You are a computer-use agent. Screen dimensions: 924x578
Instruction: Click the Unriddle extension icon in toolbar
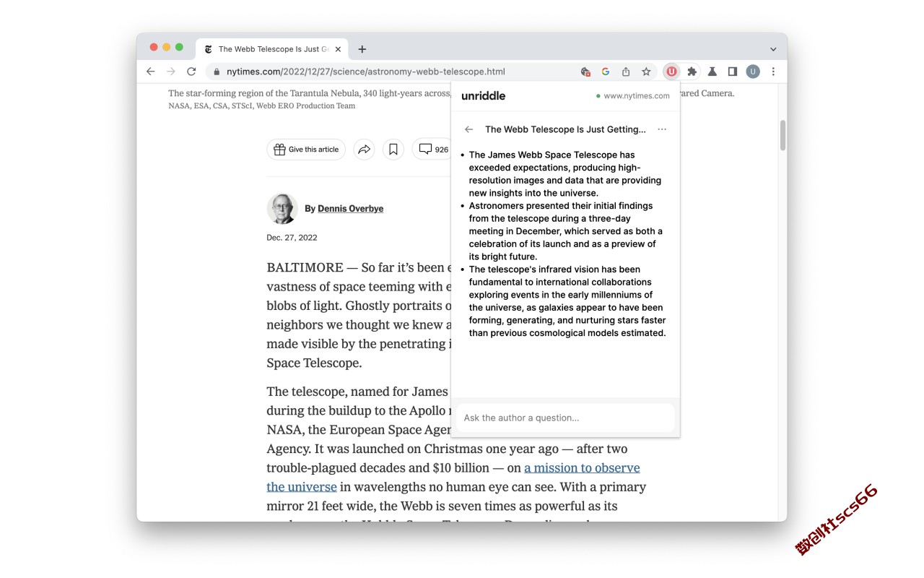pos(671,72)
